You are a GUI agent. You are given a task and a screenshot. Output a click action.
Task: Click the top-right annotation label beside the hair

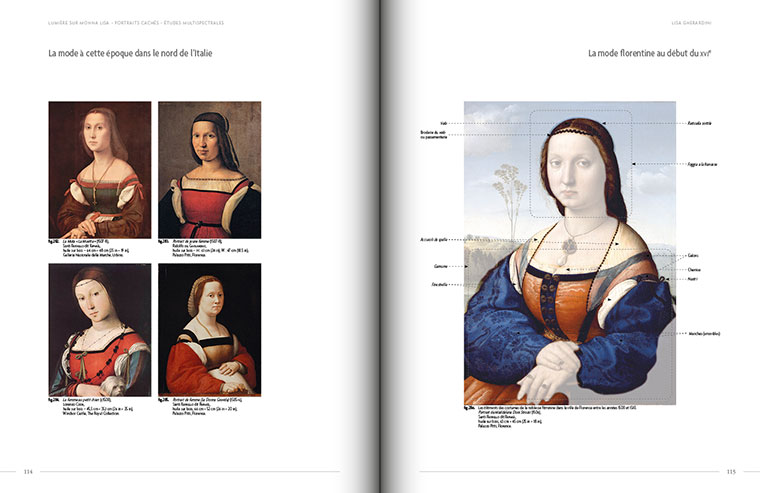pyautogui.click(x=699, y=124)
